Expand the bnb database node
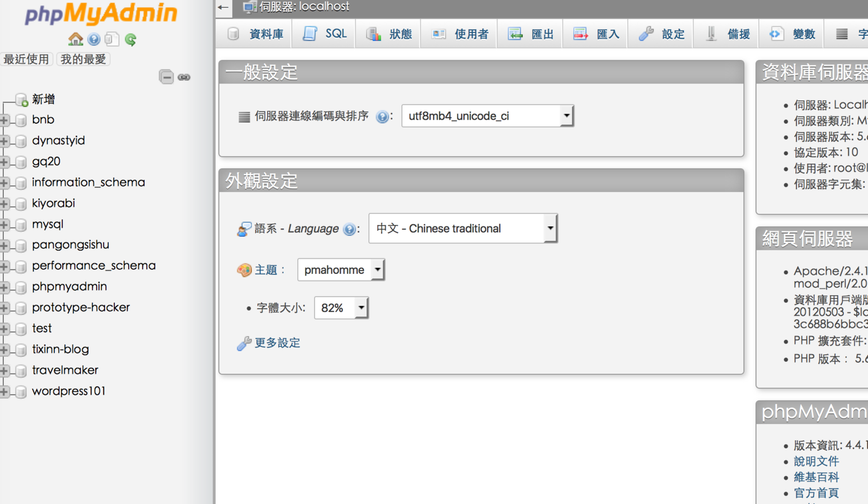This screenshot has width=868, height=504. pos(4,120)
